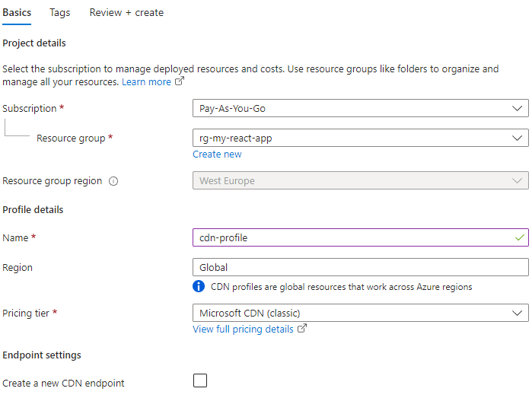Viewport: 532px width, 398px height.
Task: Click external link icon after pricing details
Action: tap(302, 328)
